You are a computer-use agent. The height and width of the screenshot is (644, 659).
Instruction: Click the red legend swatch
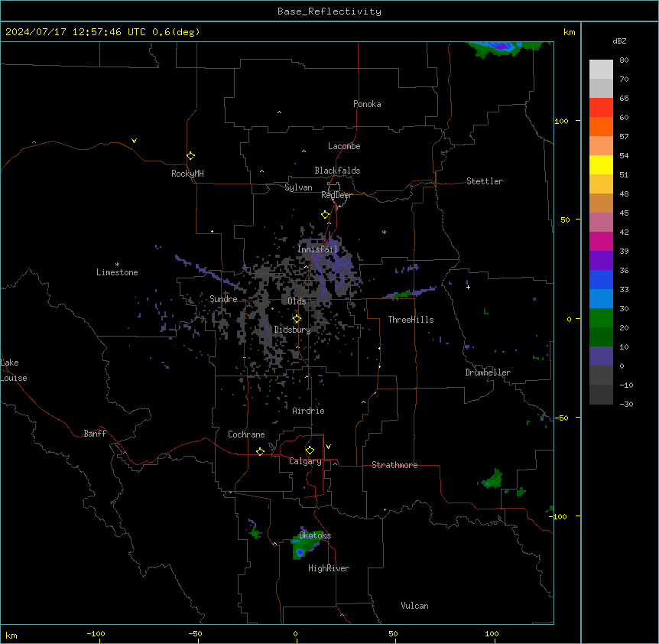[601, 108]
